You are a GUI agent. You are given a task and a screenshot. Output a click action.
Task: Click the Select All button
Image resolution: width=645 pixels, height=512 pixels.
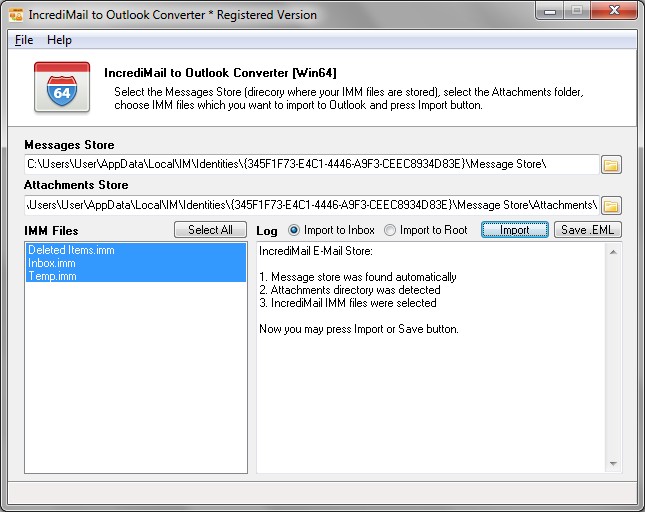pyautogui.click(x=211, y=229)
